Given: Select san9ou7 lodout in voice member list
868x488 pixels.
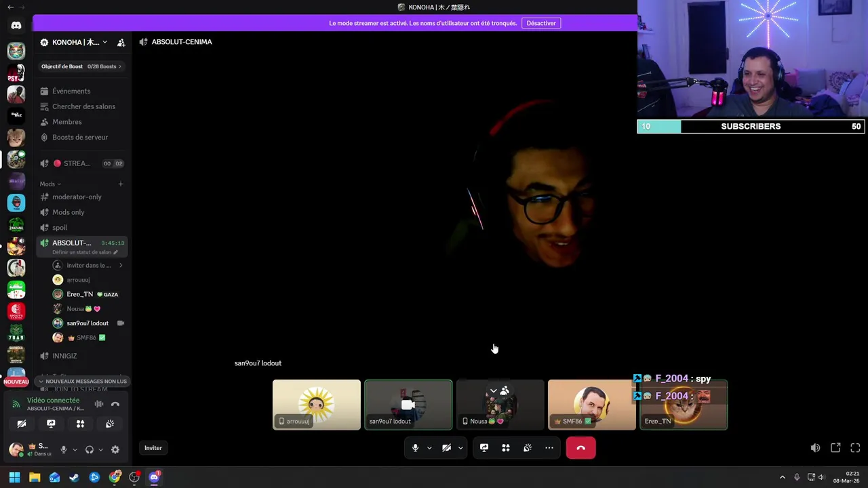Looking at the screenshot, I should (x=88, y=323).
